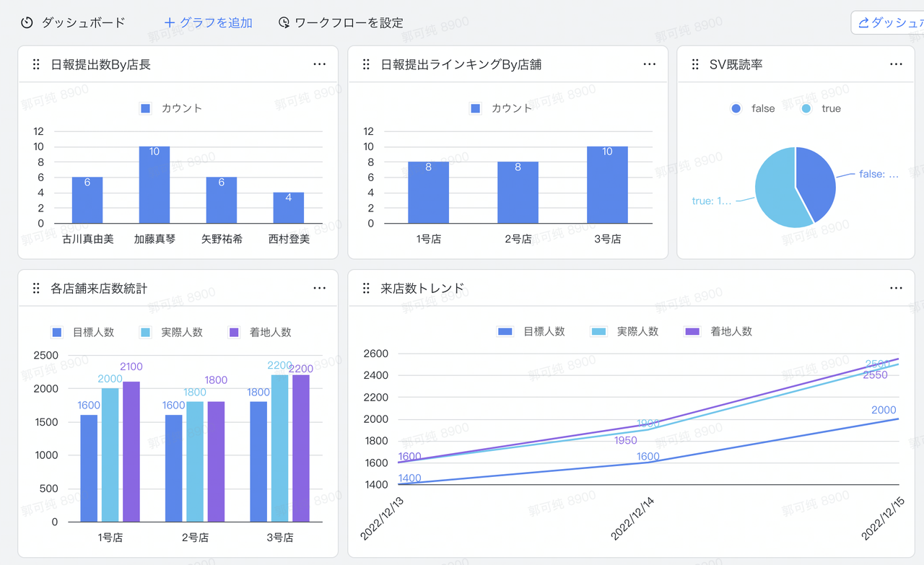Screen dimensions: 924x565
Task: Click the 3号店 bar in 日報提出ラインキング chart
Action: 607,185
